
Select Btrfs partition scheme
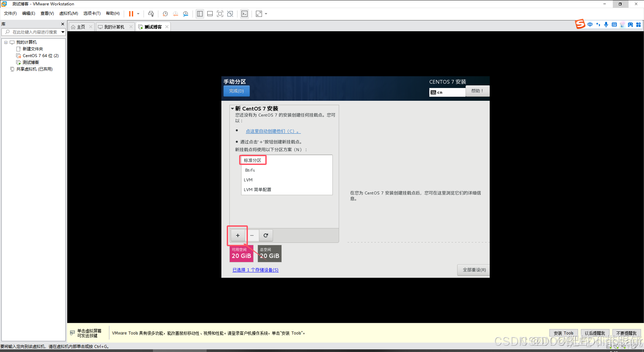[x=287, y=170]
